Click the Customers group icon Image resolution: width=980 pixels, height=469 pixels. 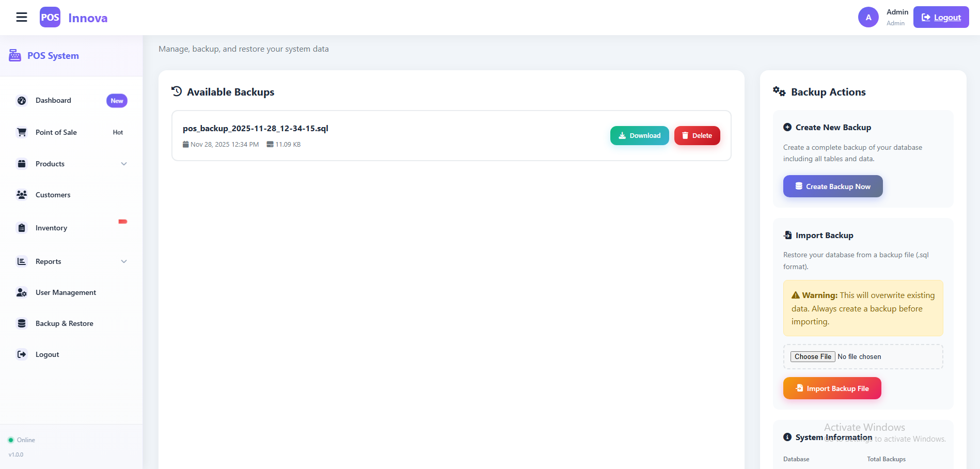click(22, 195)
